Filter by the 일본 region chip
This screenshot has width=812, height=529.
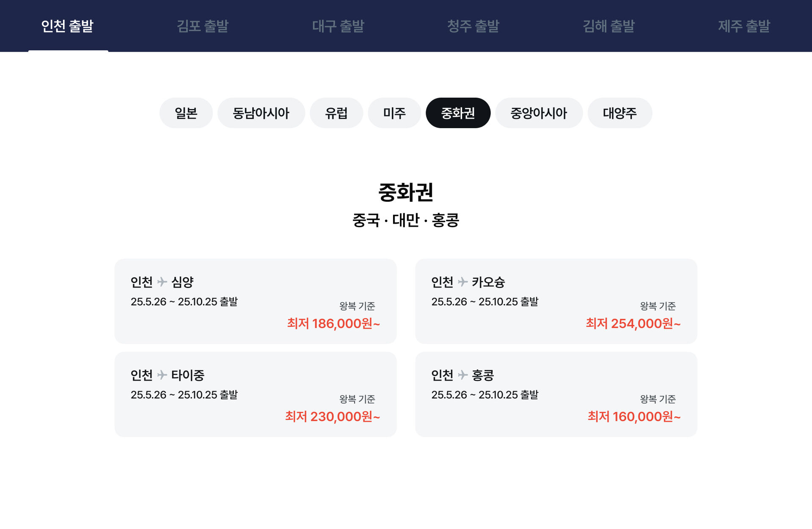pyautogui.click(x=186, y=113)
